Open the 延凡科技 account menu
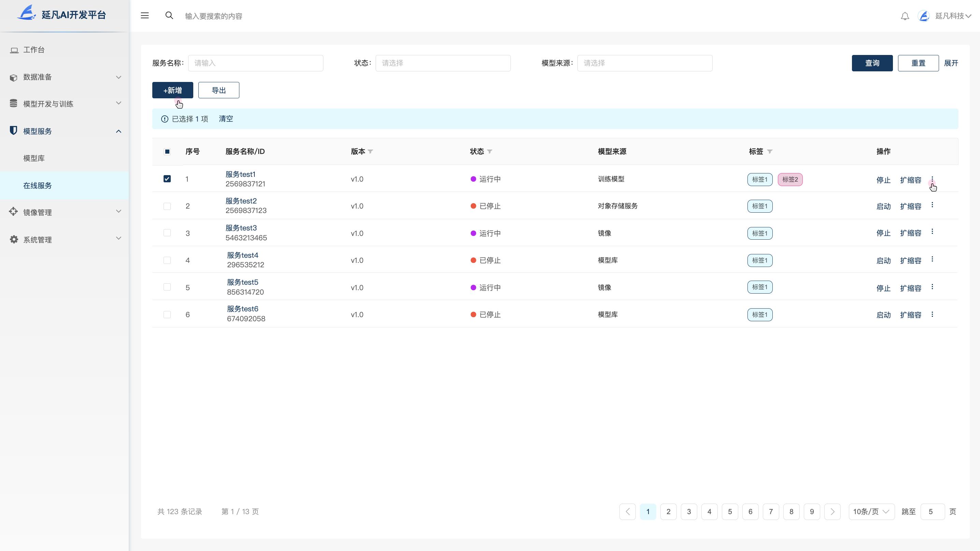Screen dimensions: 980x551 [949, 16]
